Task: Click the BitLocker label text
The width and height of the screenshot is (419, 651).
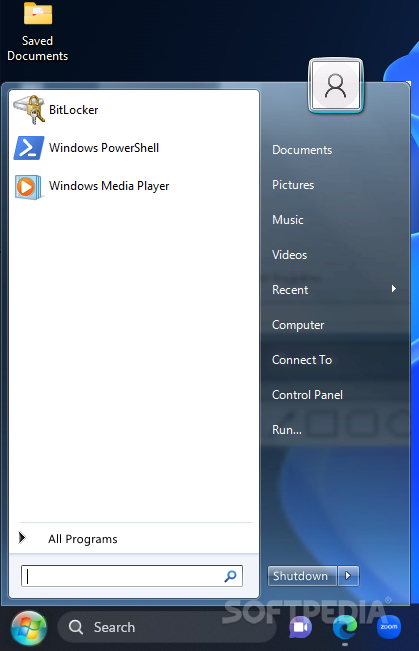Action: coord(74,110)
